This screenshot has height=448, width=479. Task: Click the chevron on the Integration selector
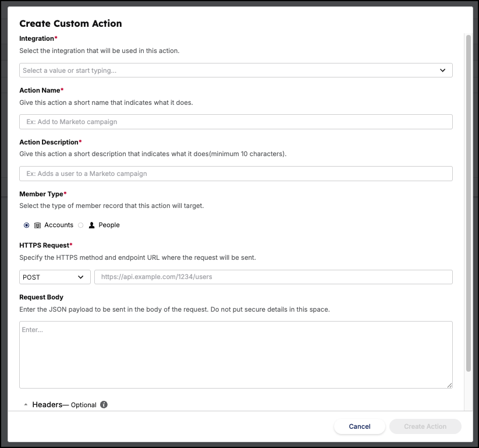coord(444,70)
